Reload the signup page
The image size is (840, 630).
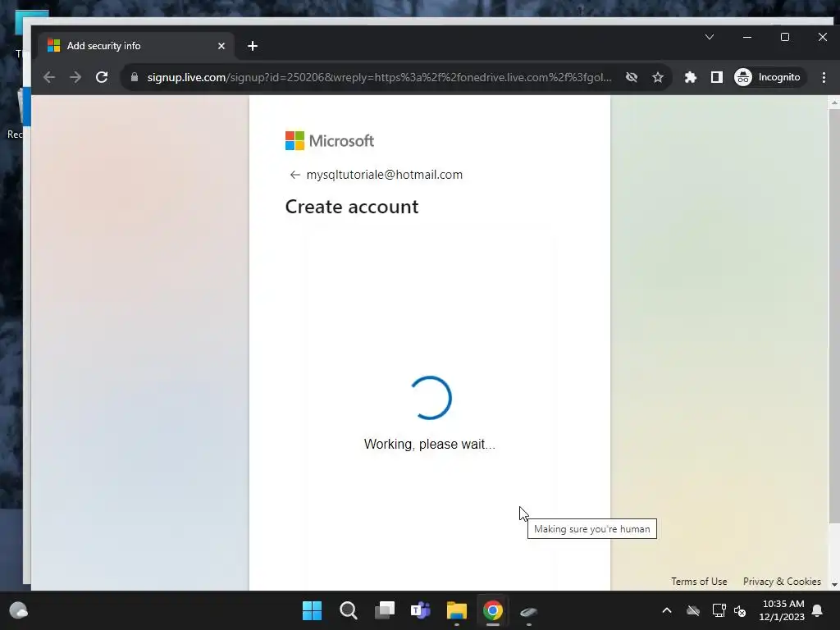tap(102, 77)
